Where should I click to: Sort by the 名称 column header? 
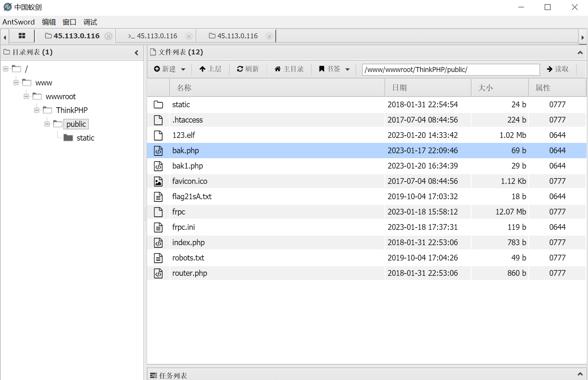pyautogui.click(x=277, y=88)
